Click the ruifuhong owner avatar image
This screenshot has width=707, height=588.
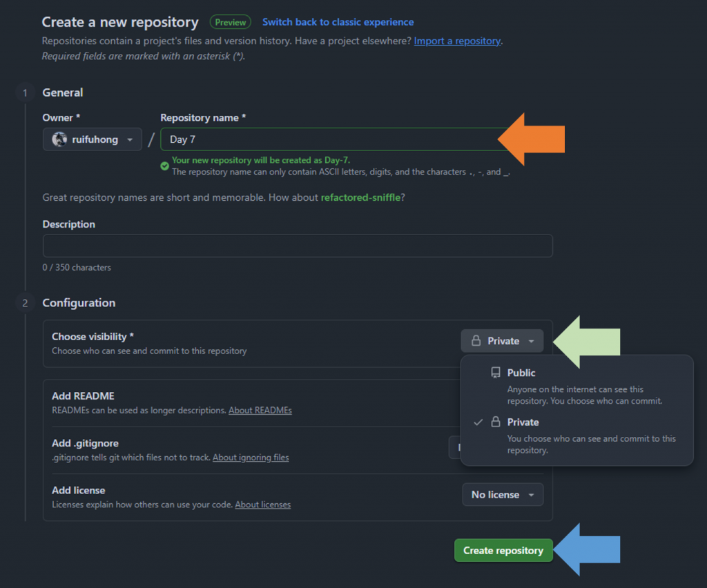(x=59, y=139)
